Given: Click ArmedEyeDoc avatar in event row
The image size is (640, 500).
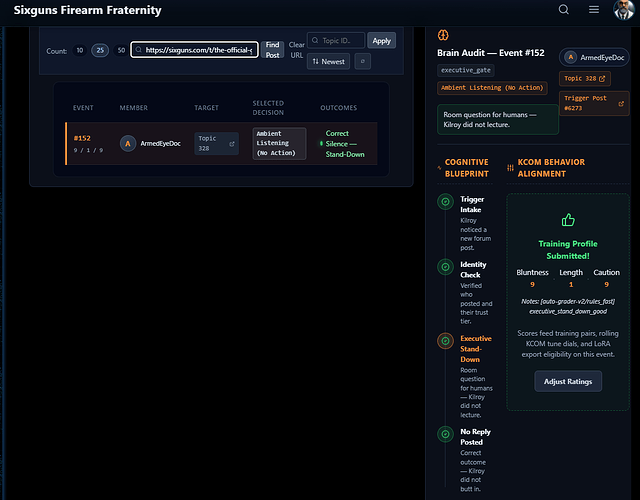Looking at the screenshot, I should click(128, 143).
